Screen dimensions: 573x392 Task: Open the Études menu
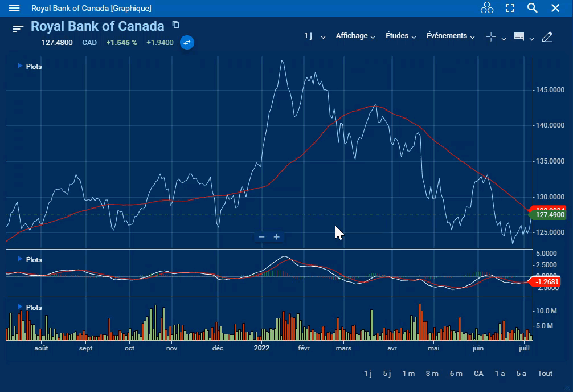point(400,36)
